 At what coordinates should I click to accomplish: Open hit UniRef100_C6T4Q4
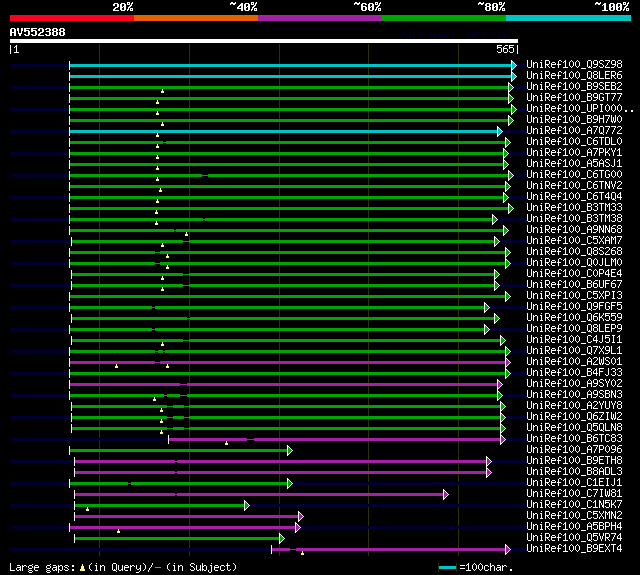574,197
